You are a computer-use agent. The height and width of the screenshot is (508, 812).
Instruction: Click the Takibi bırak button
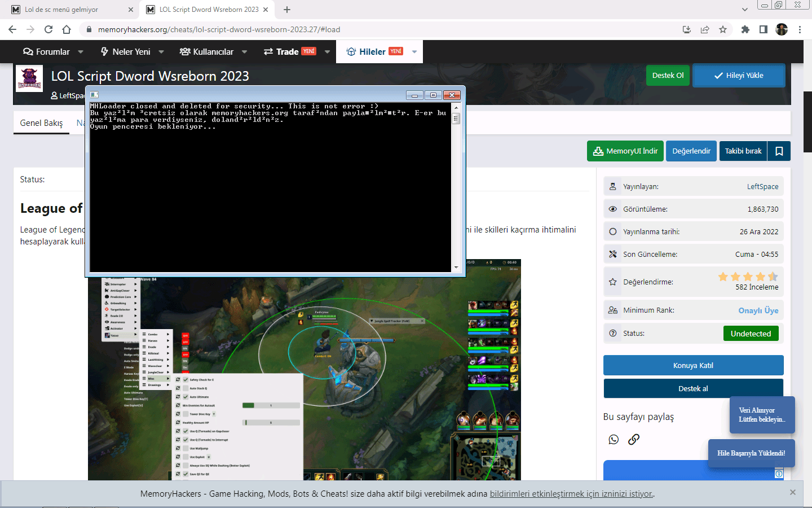click(743, 151)
